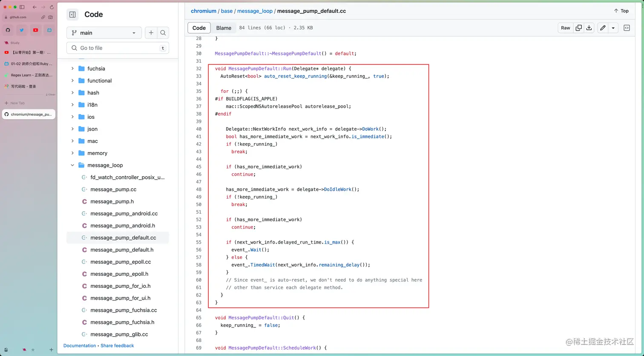This screenshot has width=644, height=356.
Task: Switch to the Study space planet icon
Action: coord(24,350)
